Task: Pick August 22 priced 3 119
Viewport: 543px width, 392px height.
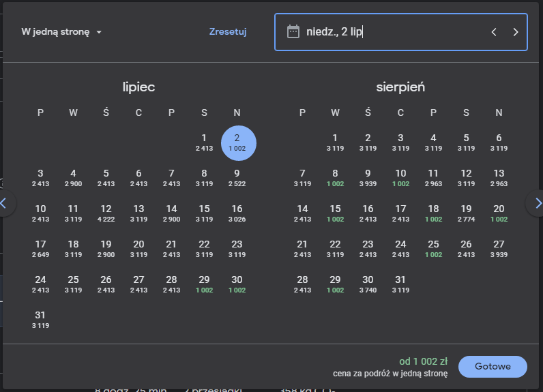Action: pyautogui.click(x=335, y=249)
